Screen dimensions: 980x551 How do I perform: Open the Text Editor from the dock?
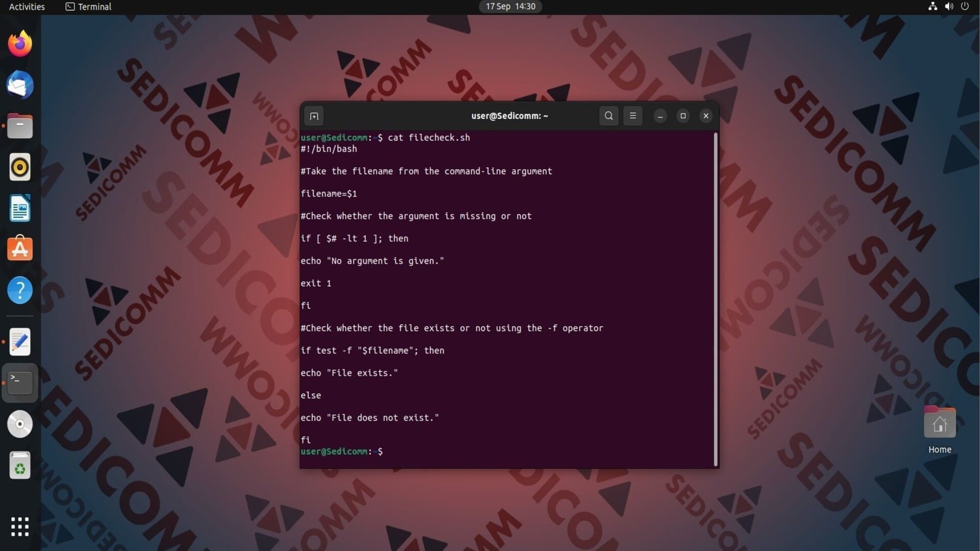tap(20, 342)
